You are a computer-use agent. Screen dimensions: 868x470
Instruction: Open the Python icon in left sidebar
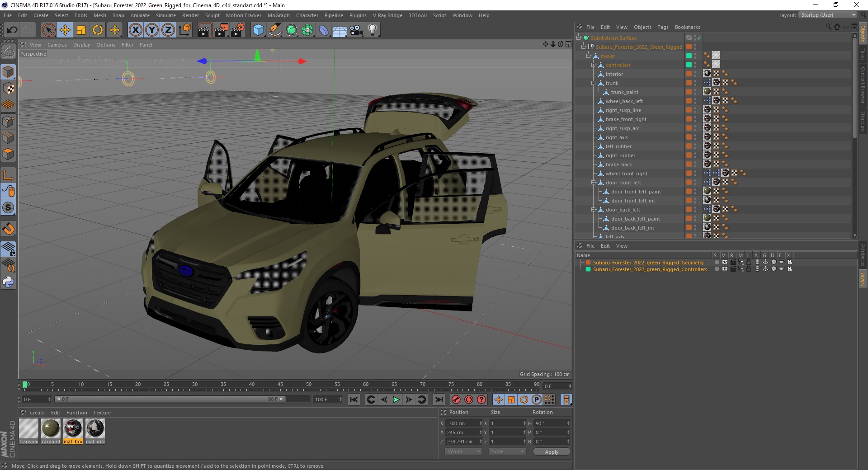(x=8, y=282)
